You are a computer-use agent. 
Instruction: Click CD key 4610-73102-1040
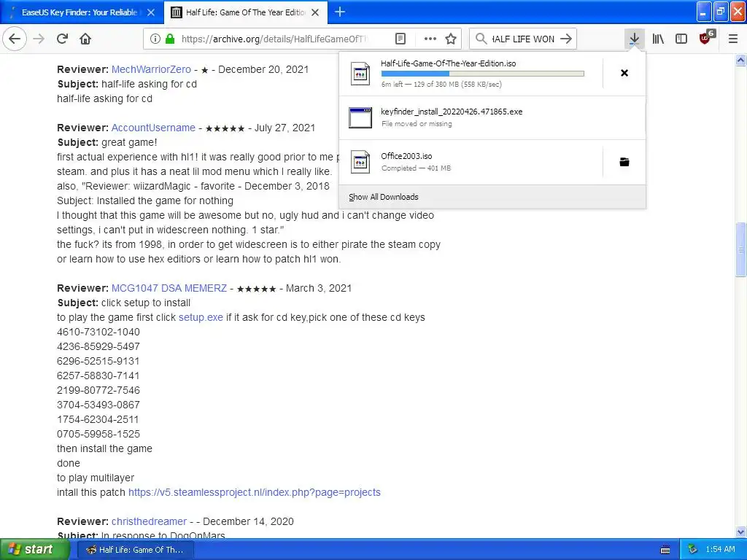coord(98,332)
